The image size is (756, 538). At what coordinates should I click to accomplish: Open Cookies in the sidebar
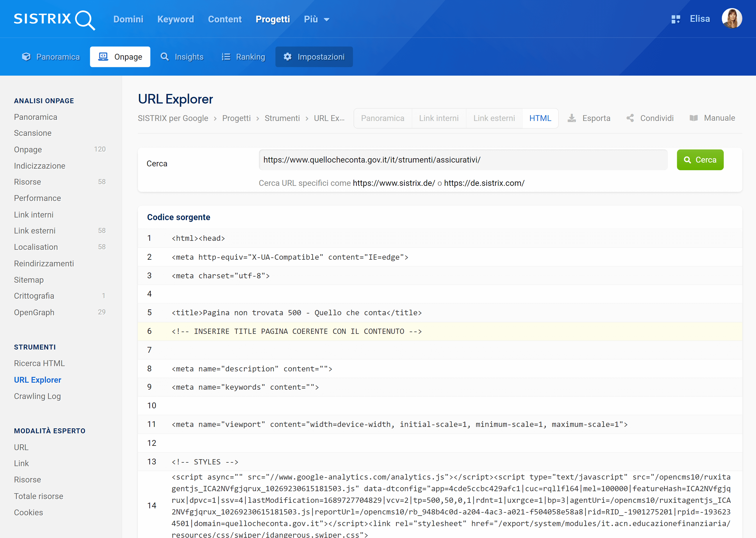pyautogui.click(x=28, y=512)
